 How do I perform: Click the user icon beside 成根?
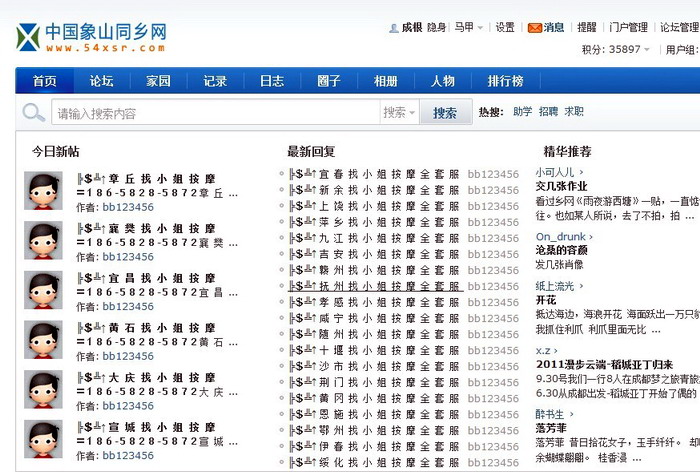(x=393, y=28)
